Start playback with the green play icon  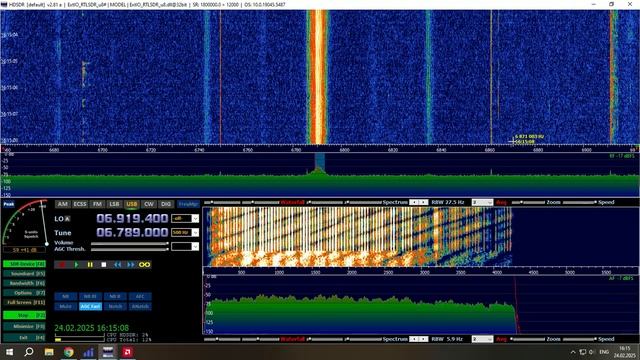tap(76, 265)
